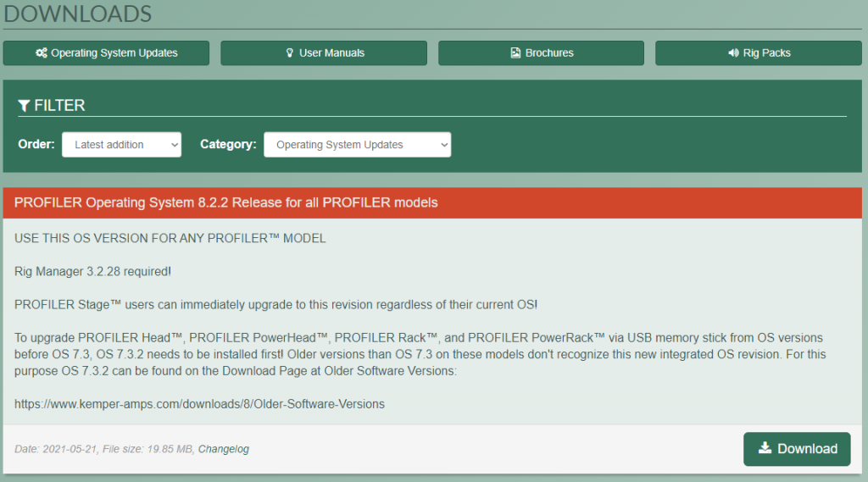868x482 pixels.
Task: Open the User Manuals section
Action: click(324, 53)
